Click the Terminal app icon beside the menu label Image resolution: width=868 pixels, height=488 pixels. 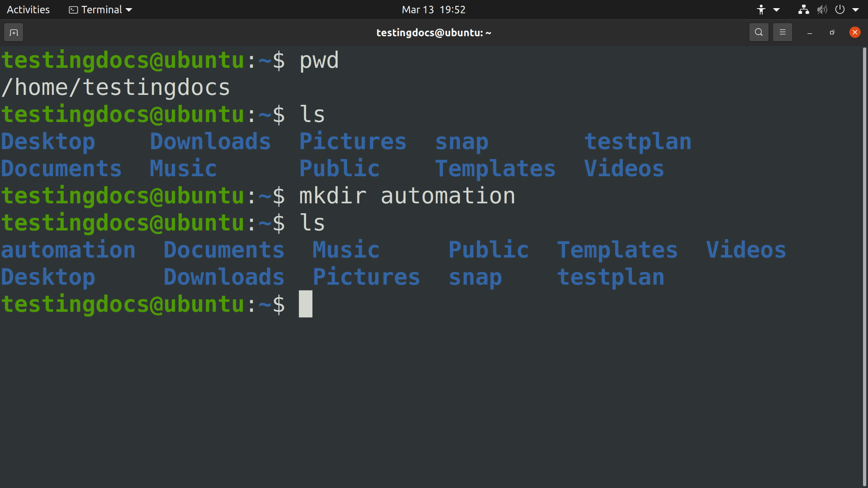(x=74, y=9)
